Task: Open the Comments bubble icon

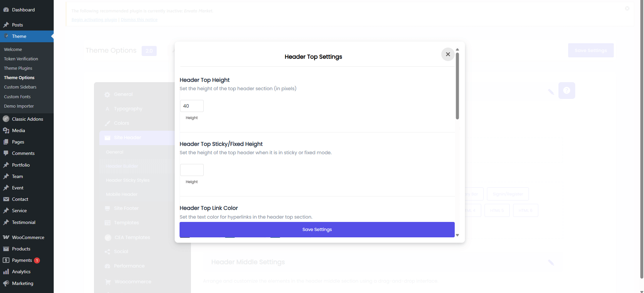Action: pos(6,153)
